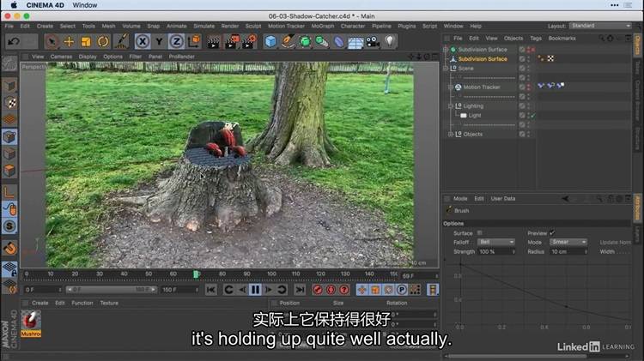This screenshot has height=361, width=644.
Task: Click the Apple menu logo
Action: tap(14, 5)
